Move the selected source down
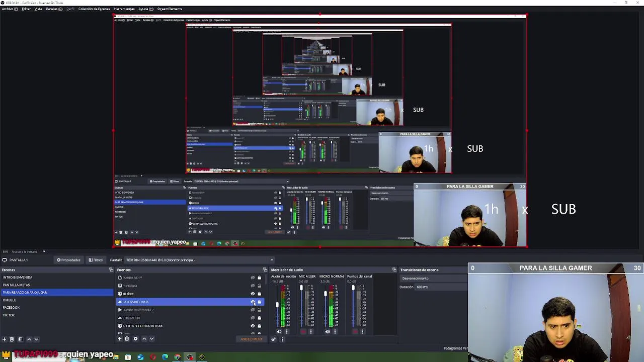This screenshot has height=362, width=644. coord(151,339)
